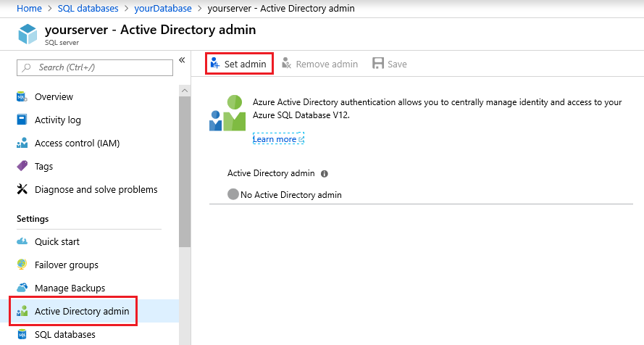Click in the sidebar Search box

[95, 67]
